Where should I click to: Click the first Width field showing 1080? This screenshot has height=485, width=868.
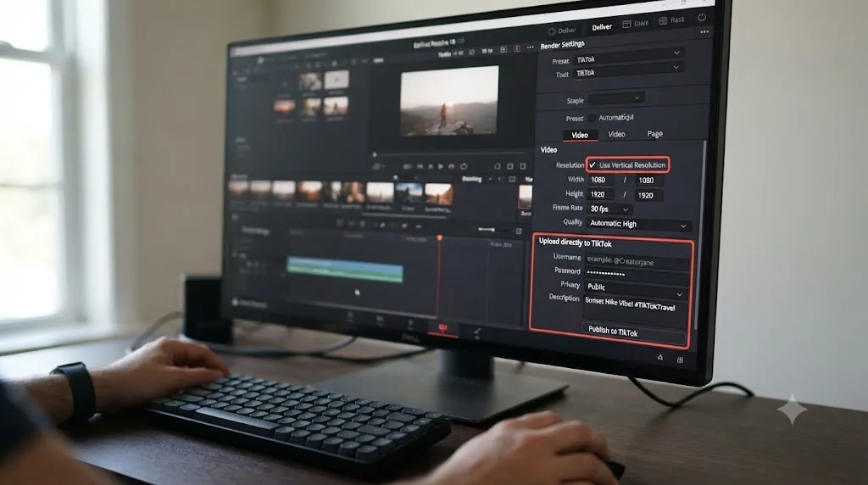600,180
